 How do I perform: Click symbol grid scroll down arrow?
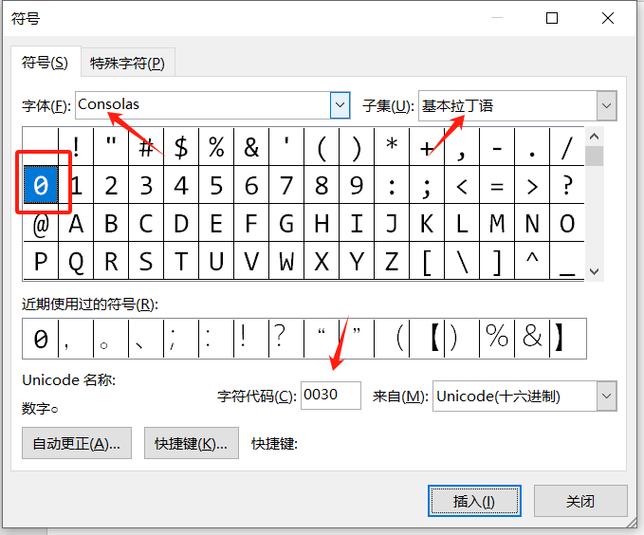(594, 271)
